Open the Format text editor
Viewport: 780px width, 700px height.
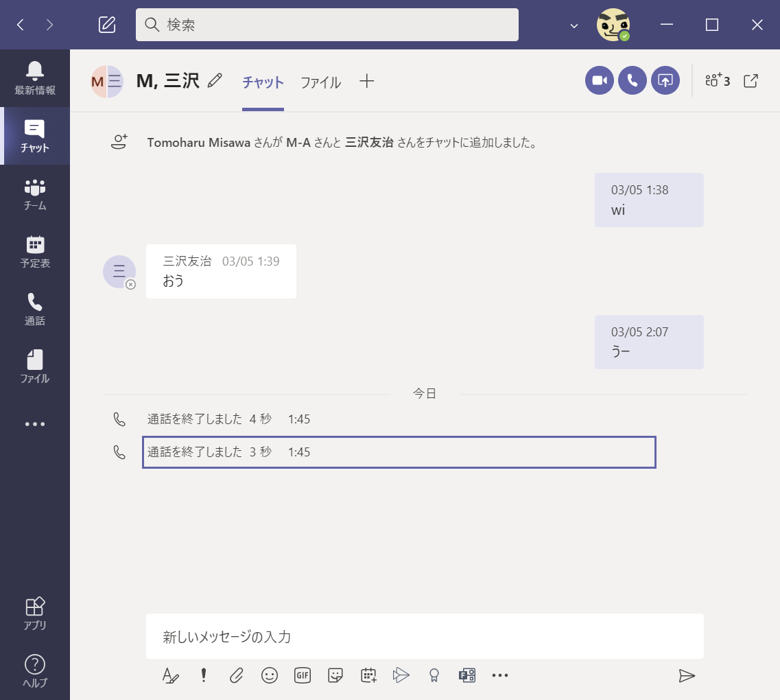(x=171, y=675)
